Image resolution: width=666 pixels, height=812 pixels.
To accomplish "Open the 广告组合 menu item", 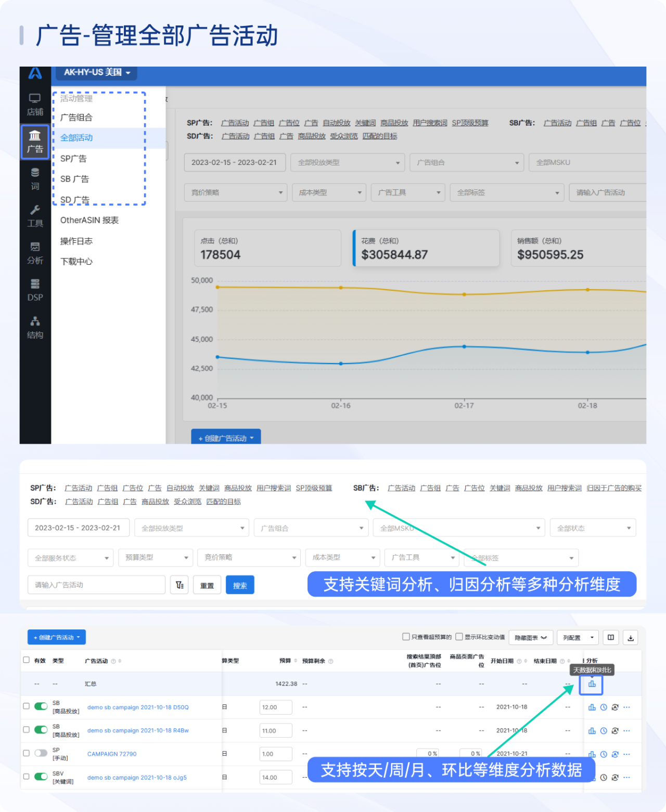I will (x=76, y=118).
